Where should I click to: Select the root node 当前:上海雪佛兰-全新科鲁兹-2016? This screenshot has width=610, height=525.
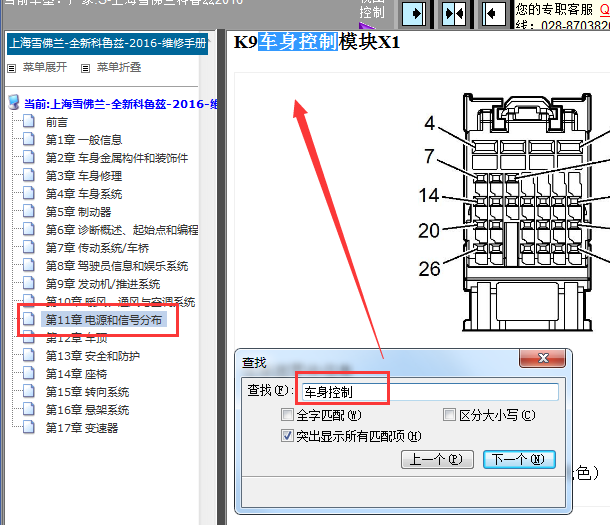[121, 104]
